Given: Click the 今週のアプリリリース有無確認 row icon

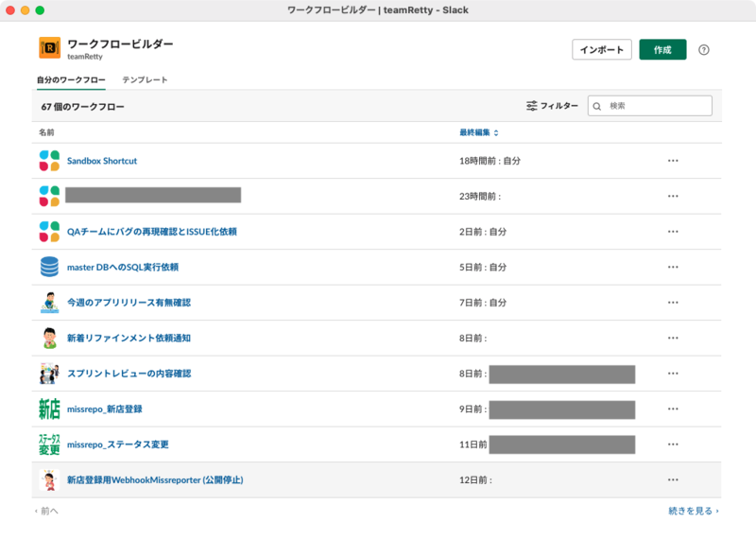Looking at the screenshot, I should pos(49,303).
